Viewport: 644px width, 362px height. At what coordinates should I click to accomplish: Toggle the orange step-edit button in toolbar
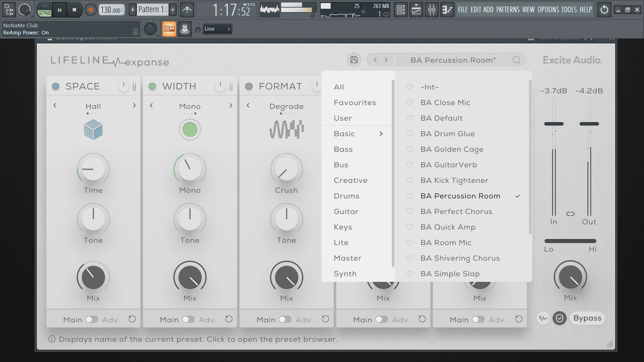click(x=169, y=29)
